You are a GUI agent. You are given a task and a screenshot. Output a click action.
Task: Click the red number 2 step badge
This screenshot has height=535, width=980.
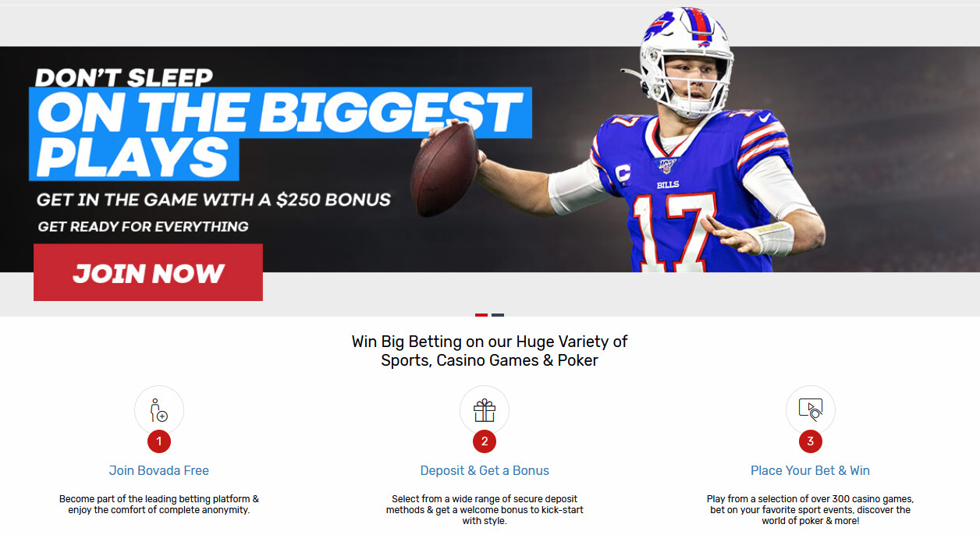[485, 441]
